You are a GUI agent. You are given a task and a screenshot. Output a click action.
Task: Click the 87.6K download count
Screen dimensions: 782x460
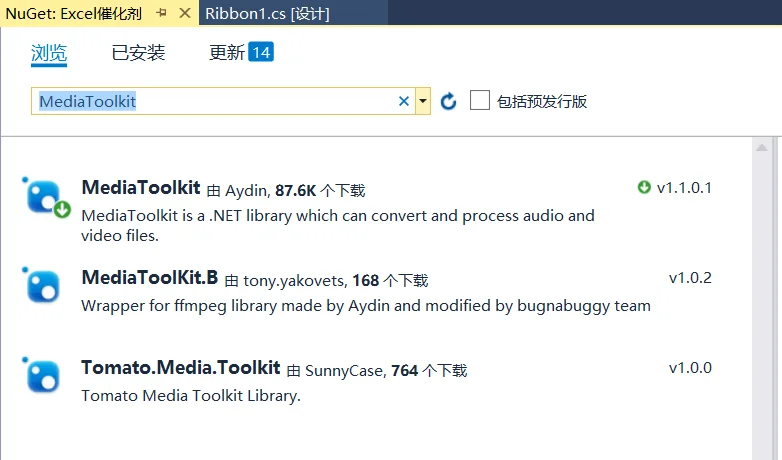coord(296,191)
